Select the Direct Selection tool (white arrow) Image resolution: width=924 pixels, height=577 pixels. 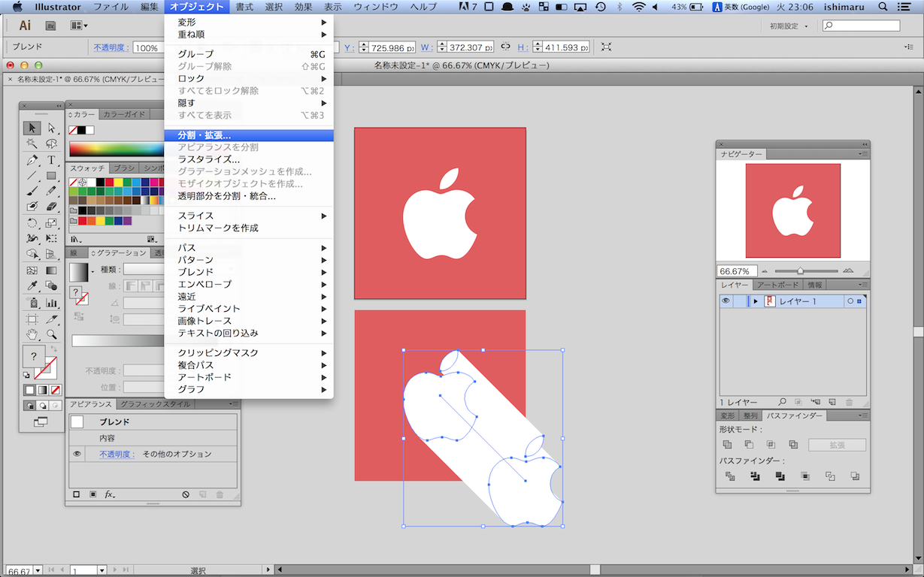(x=51, y=128)
